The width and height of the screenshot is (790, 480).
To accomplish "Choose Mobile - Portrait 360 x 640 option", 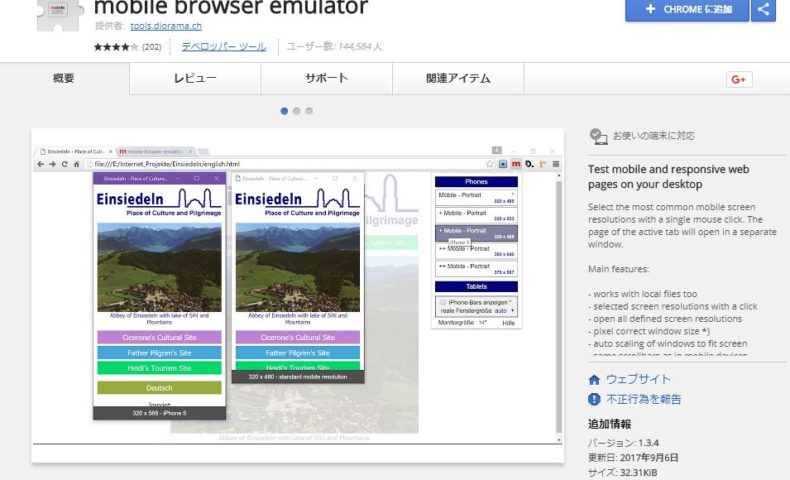I will point(476,251).
